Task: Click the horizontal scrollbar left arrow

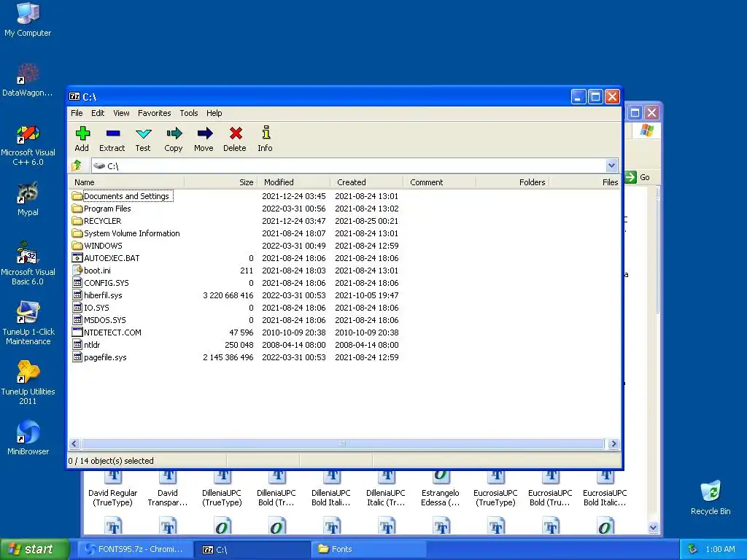Action: [74, 444]
